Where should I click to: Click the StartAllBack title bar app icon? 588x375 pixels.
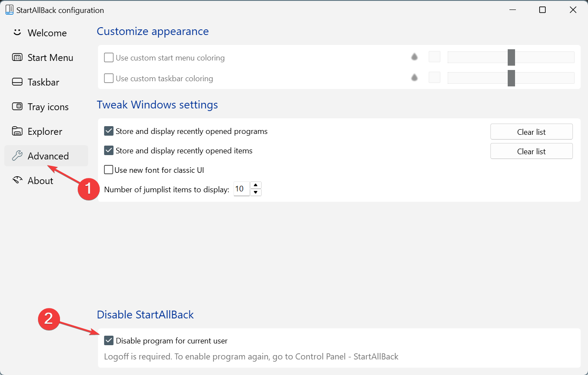tap(9, 10)
